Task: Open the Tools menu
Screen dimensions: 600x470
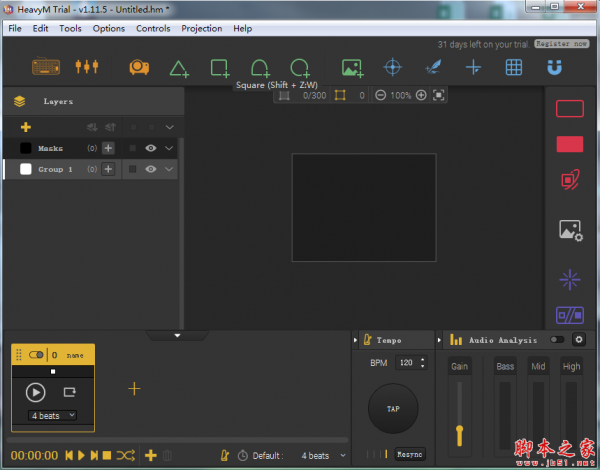Action: click(x=70, y=28)
